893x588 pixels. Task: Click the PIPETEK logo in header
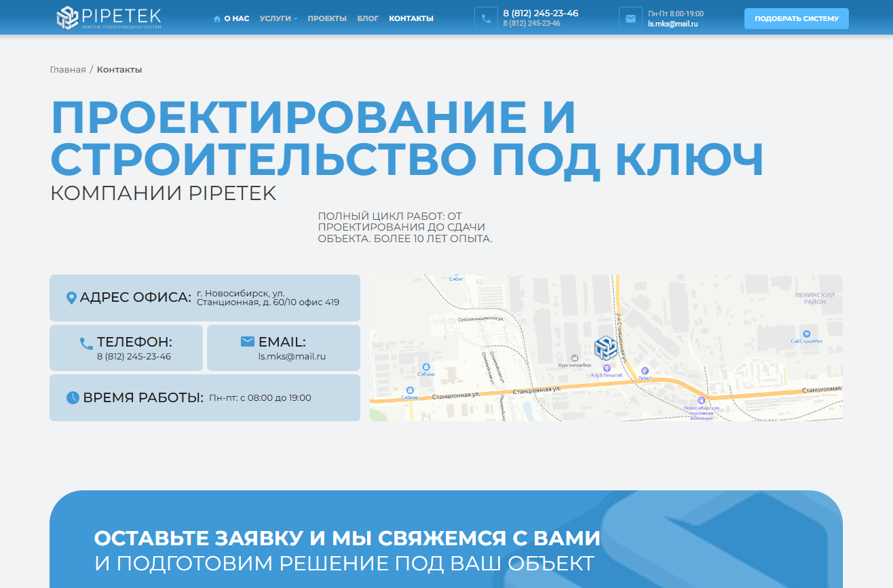point(109,18)
